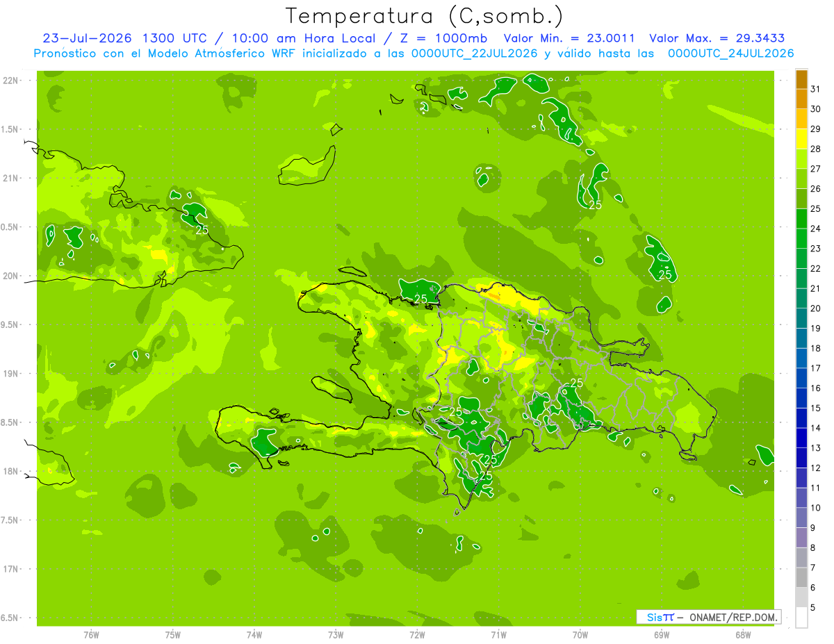834x644 pixels.
Task: Click the title "Temperatura (C,somb.)"
Action: click(x=425, y=16)
